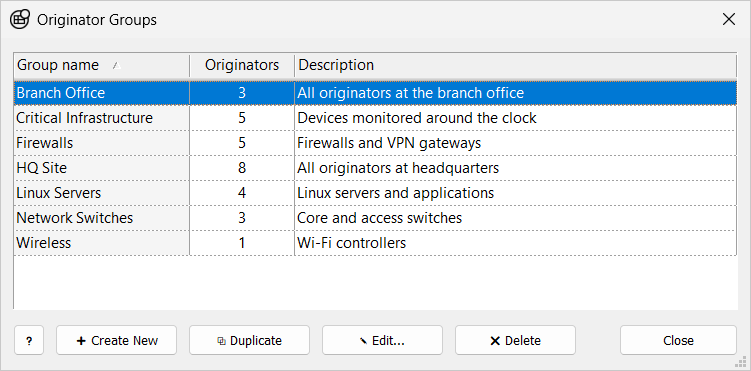Delete the selected group

click(515, 340)
